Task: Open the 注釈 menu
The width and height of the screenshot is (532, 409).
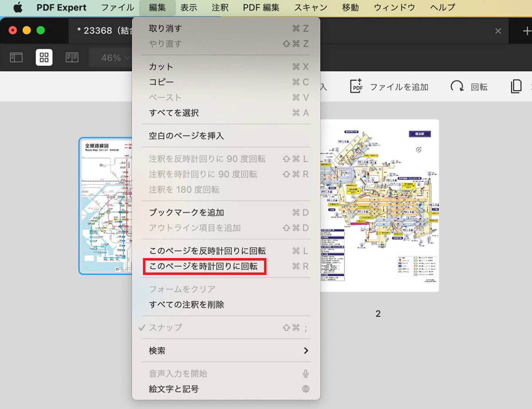Action: (220, 8)
